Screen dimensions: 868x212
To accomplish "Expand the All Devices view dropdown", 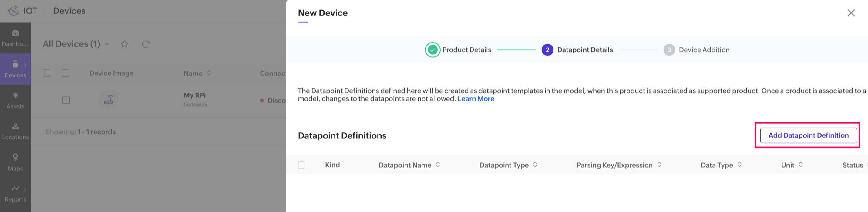I will (107, 44).
